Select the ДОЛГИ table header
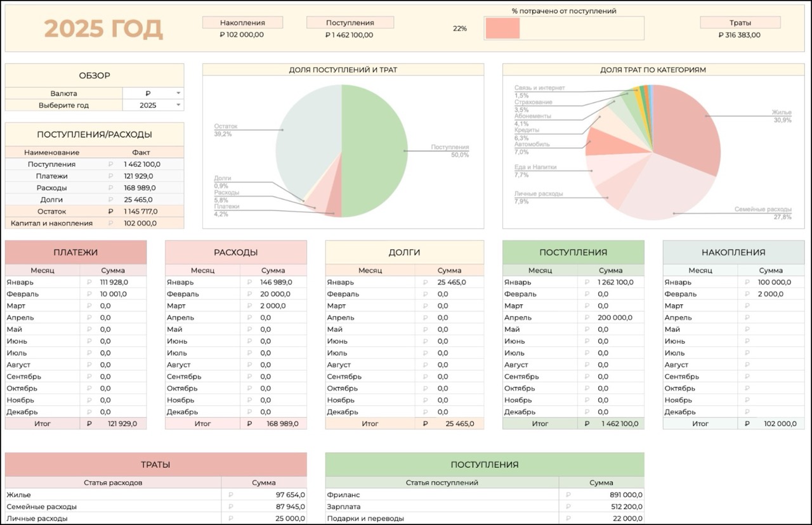This screenshot has height=525, width=812. tap(404, 252)
